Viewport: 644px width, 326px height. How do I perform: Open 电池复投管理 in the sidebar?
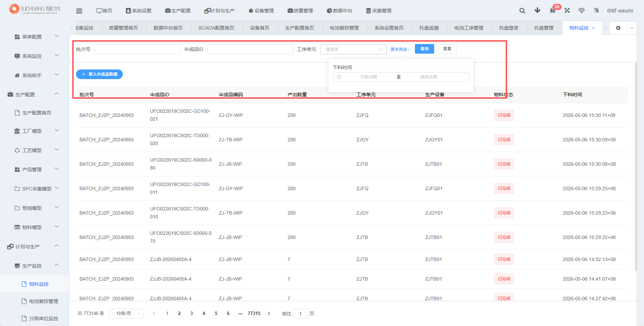(34, 301)
